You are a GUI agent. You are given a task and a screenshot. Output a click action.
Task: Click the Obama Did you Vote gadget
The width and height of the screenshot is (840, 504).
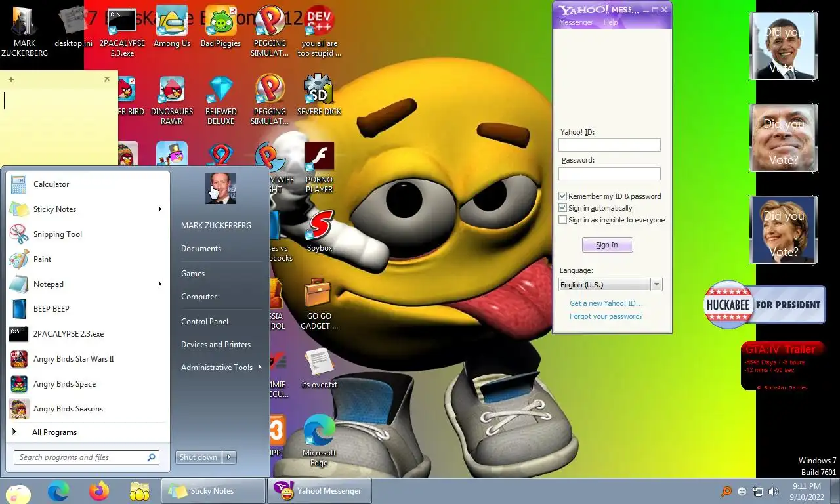(x=784, y=46)
